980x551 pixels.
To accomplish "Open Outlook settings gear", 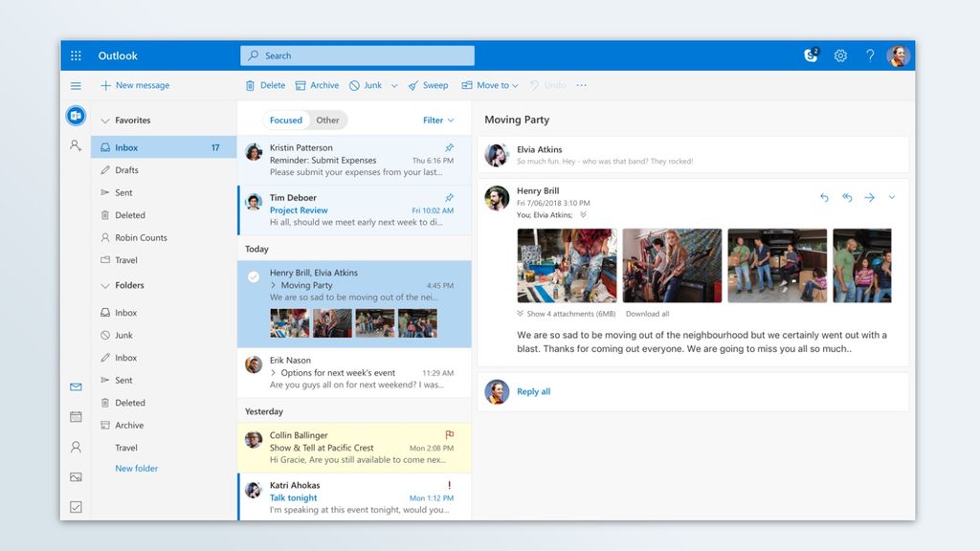I will [x=840, y=55].
